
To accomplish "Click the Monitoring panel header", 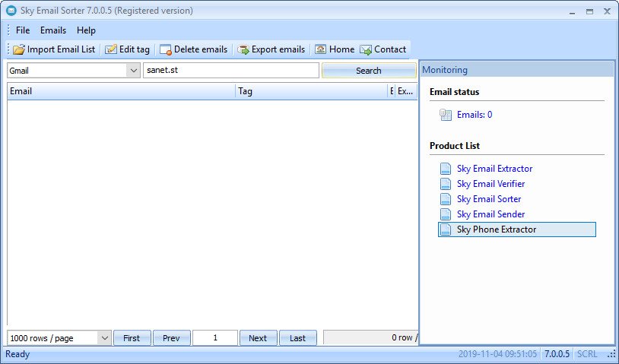I will coord(517,70).
